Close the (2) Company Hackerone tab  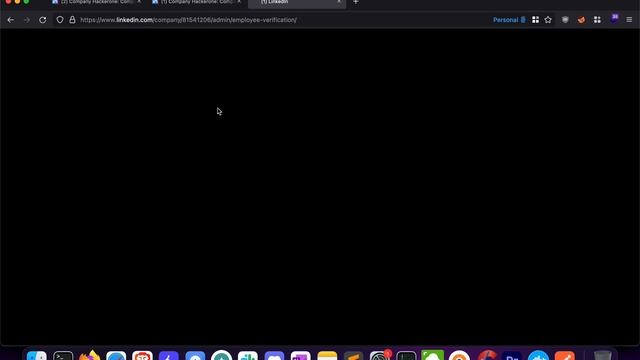tap(139, 2)
